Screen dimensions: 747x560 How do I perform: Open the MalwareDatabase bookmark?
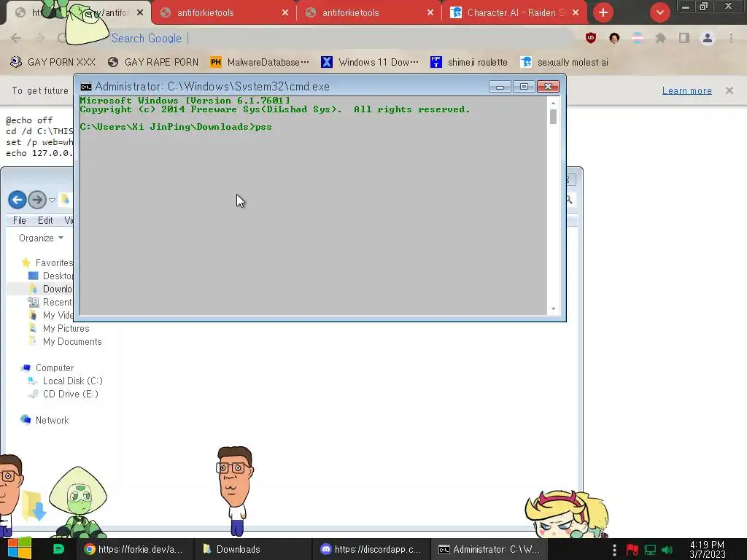click(260, 63)
